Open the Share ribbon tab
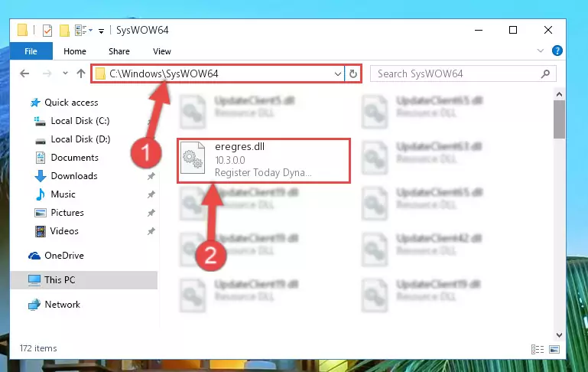The height and width of the screenshot is (372, 588). pyautogui.click(x=119, y=51)
